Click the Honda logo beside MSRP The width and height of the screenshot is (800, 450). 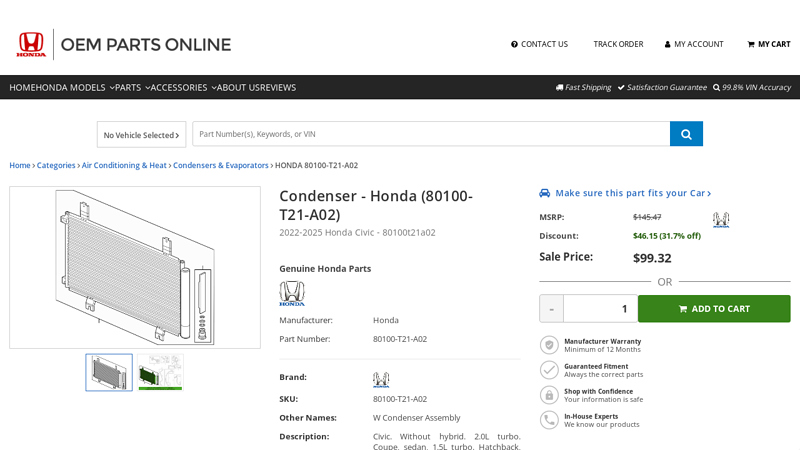tap(720, 220)
